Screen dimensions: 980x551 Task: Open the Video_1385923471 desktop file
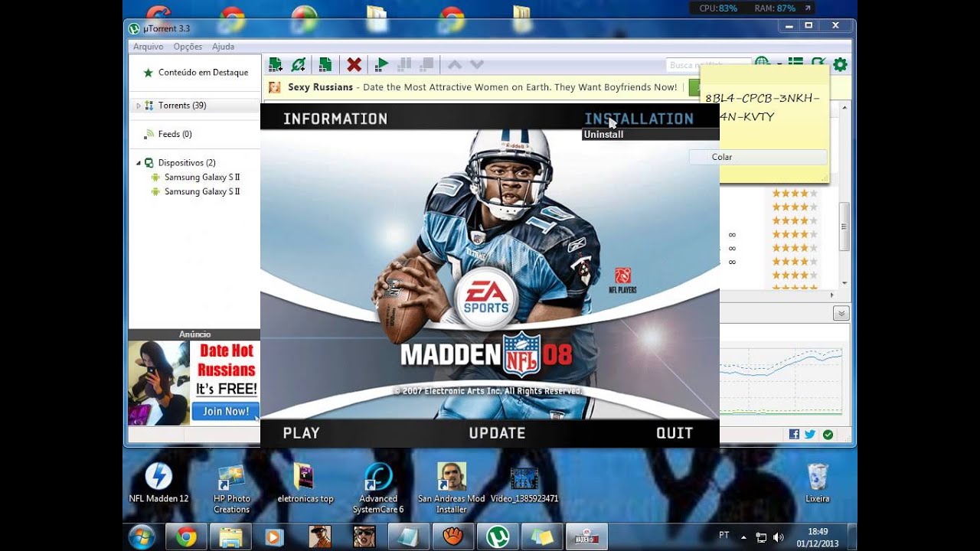pyautogui.click(x=524, y=483)
